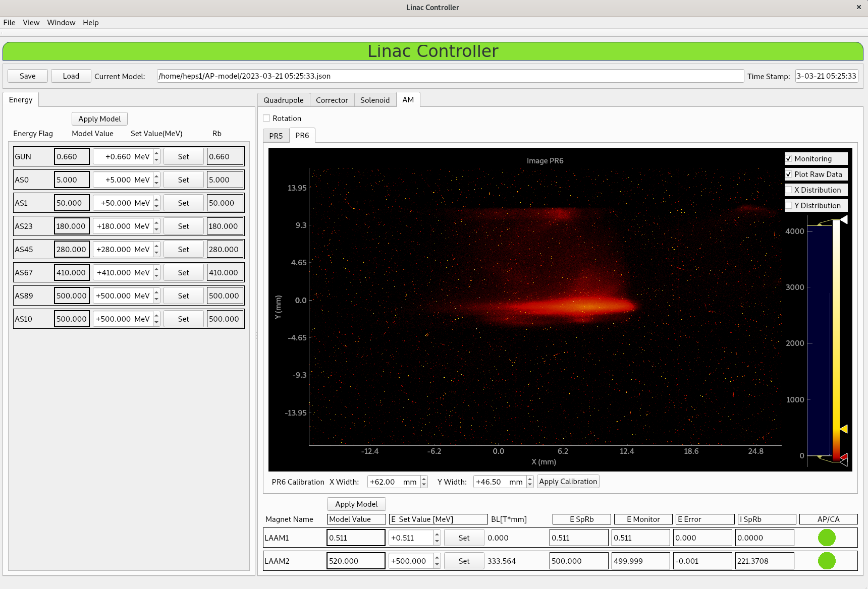This screenshot has width=868, height=589.
Task: Click the yellow colorbar gradient tick marker
Action: click(843, 429)
